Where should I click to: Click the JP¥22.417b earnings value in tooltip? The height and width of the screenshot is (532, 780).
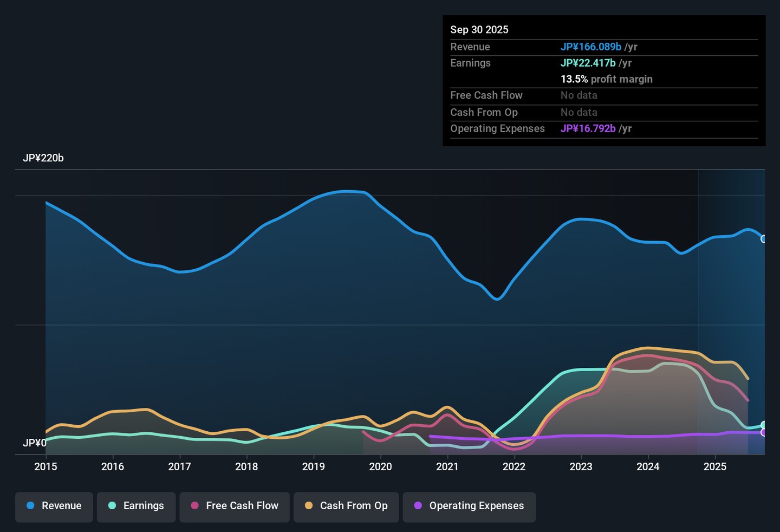click(x=588, y=63)
